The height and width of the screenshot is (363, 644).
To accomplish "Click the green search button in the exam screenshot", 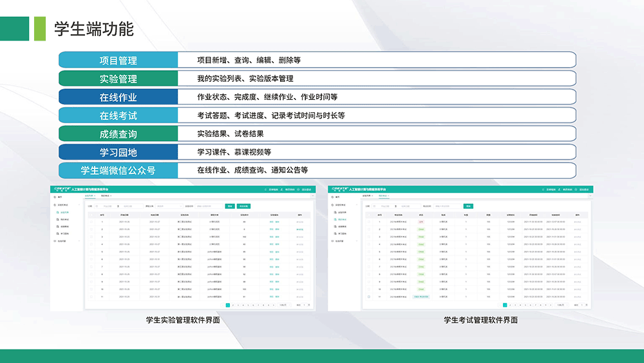I will (468, 206).
